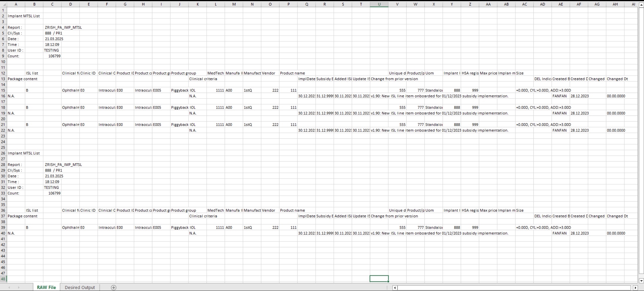Select 'Package content' cell in row 13
The height and width of the screenshot is (291, 644).
pos(23,79)
